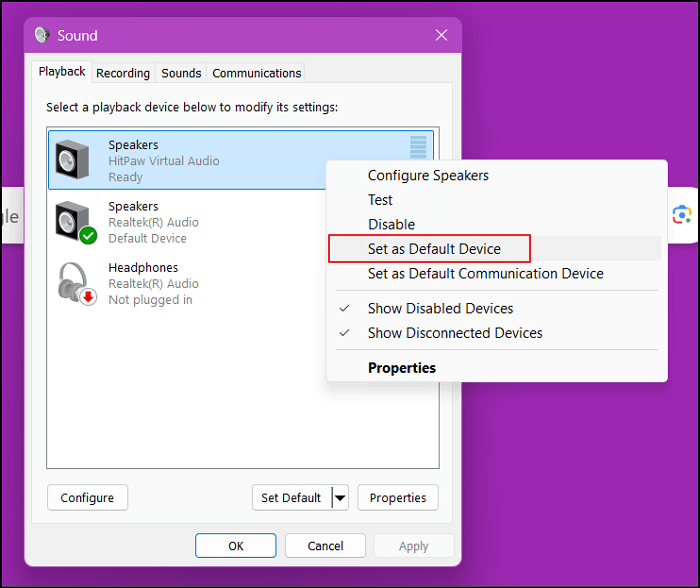Open the Set Default dropdown arrow
Viewport: 700px width, 588px height.
tap(340, 498)
